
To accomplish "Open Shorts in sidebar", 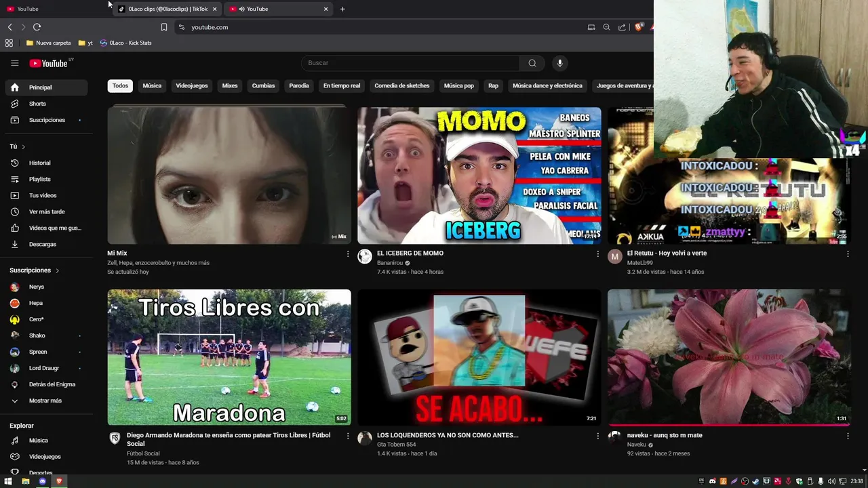I will pos(46,104).
